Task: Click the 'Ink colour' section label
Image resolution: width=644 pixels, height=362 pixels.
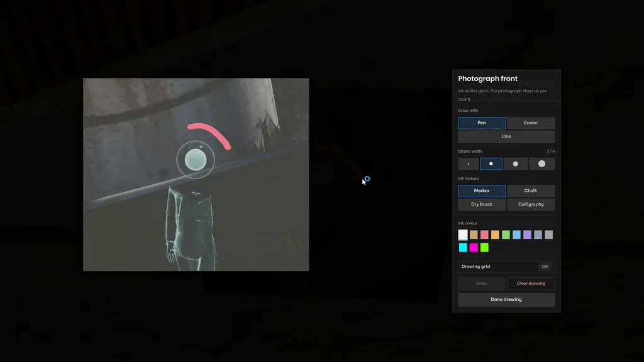Action: coord(468,223)
